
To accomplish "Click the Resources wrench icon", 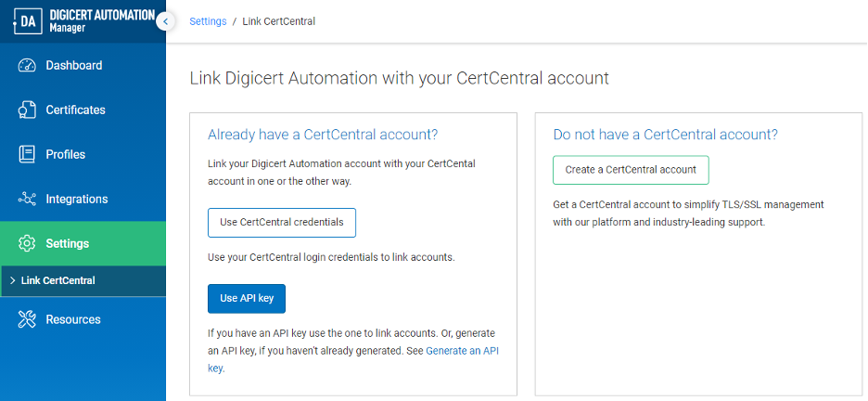I will tap(27, 319).
